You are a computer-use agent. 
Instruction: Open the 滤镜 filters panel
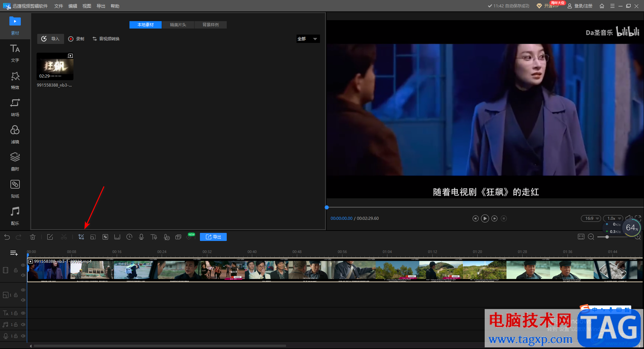(x=15, y=135)
